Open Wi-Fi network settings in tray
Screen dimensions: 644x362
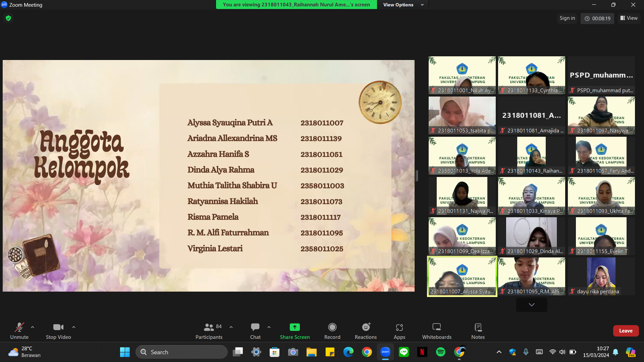pyautogui.click(x=552, y=352)
